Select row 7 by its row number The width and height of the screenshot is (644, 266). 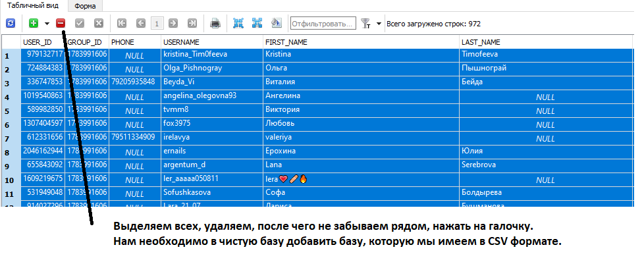[7, 138]
